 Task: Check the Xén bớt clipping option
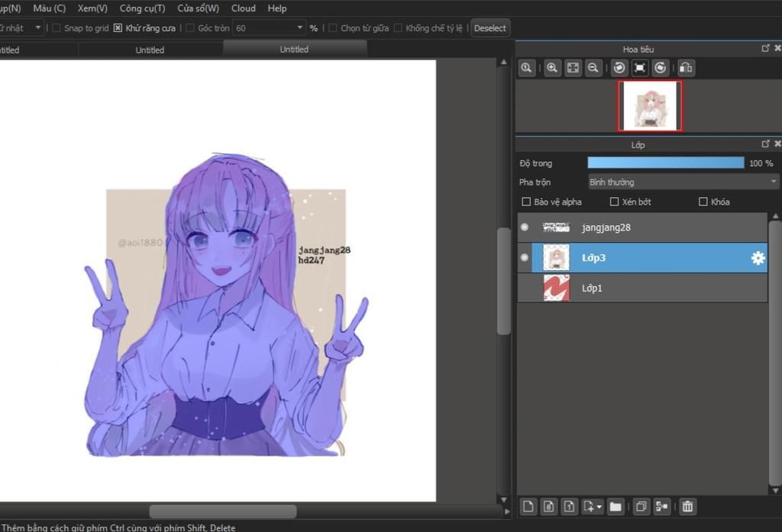click(615, 202)
